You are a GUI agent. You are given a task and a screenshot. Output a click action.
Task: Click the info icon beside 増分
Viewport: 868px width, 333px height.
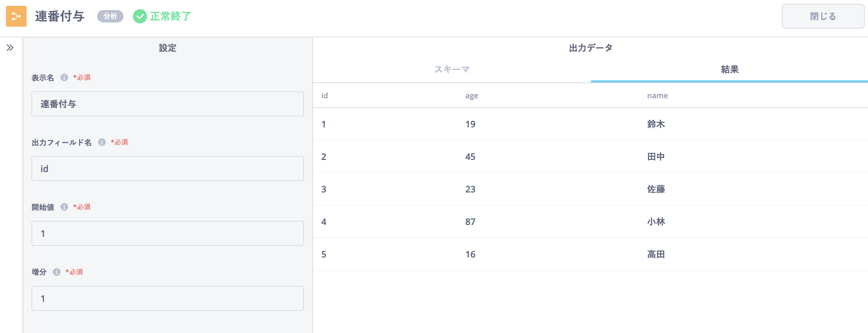(x=57, y=272)
